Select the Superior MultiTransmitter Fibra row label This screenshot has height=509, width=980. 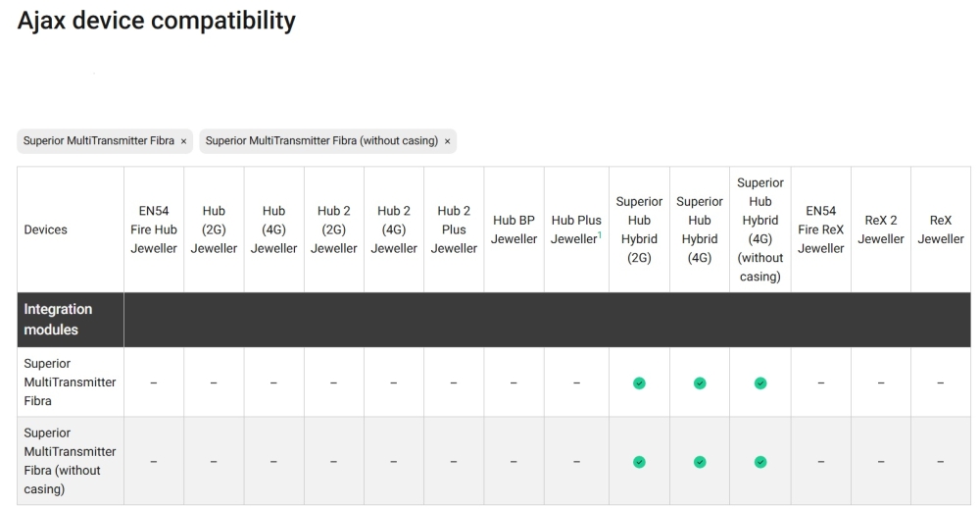(70, 382)
